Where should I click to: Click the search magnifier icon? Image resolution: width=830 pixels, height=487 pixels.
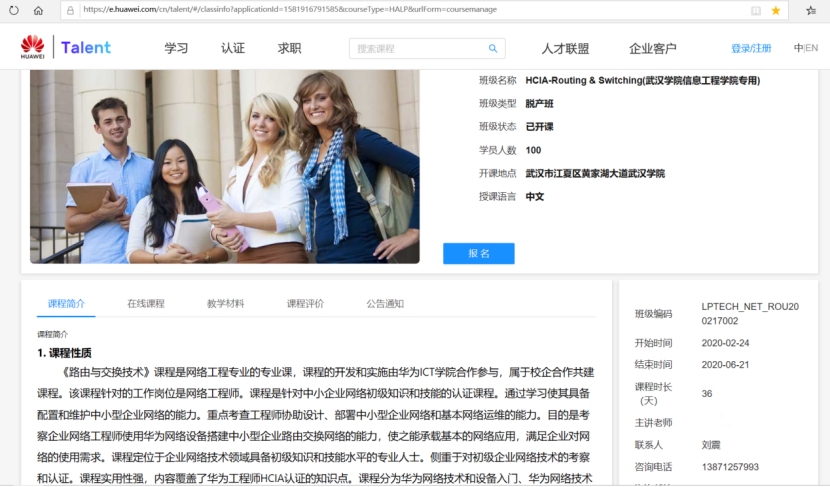[493, 49]
